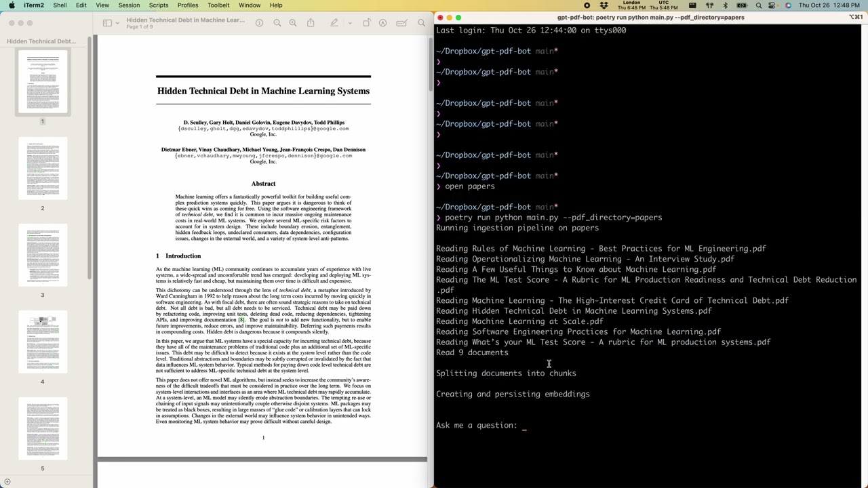868x488 pixels.
Task: Open the Help menu
Action: pos(276,5)
